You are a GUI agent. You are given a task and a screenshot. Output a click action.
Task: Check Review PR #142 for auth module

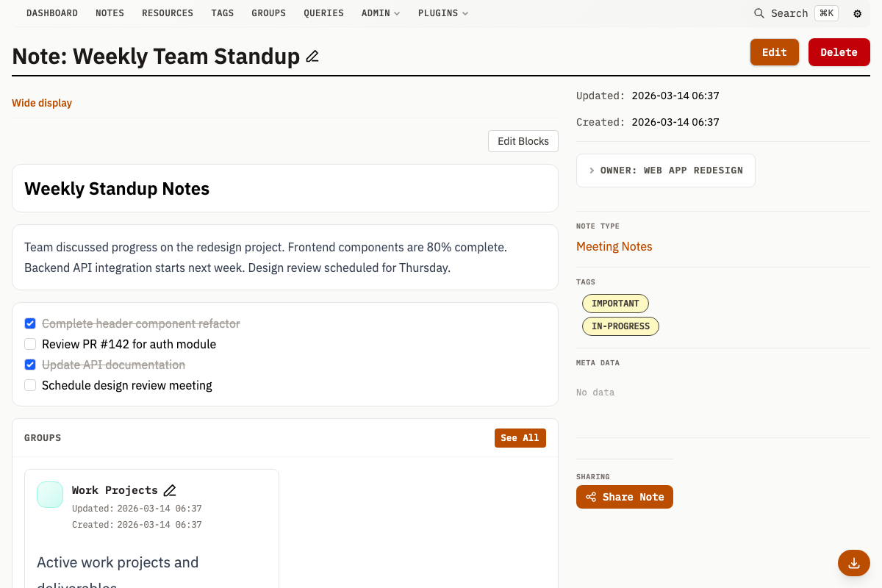click(x=30, y=344)
